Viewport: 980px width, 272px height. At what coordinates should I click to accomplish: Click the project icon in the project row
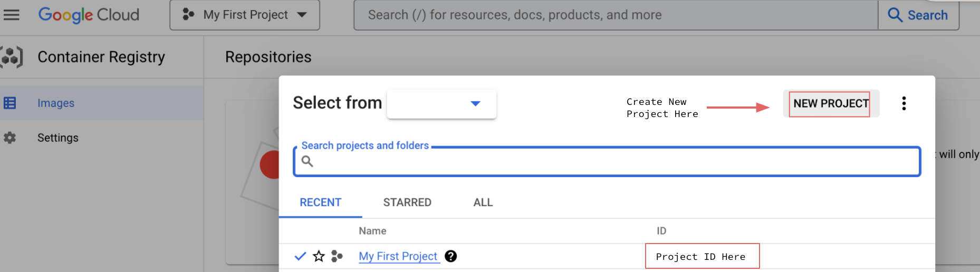(x=337, y=256)
